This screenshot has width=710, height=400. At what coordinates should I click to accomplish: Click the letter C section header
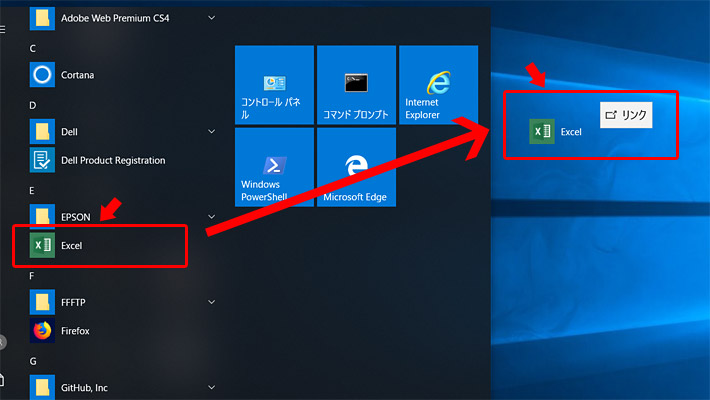pos(33,48)
